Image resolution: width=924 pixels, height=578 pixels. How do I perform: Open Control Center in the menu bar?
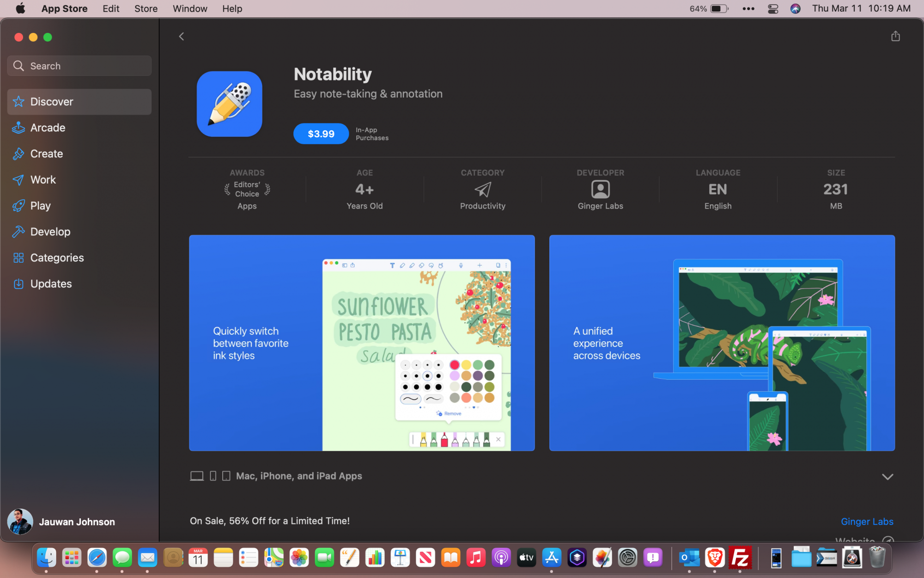pyautogui.click(x=773, y=9)
